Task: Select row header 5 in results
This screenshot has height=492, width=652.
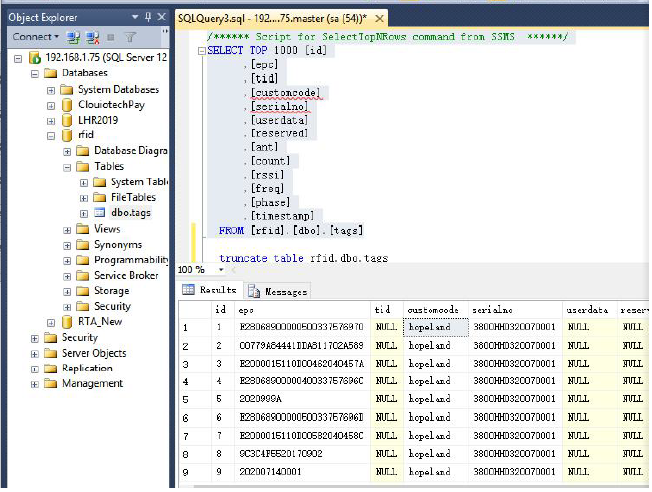Action: (195, 400)
